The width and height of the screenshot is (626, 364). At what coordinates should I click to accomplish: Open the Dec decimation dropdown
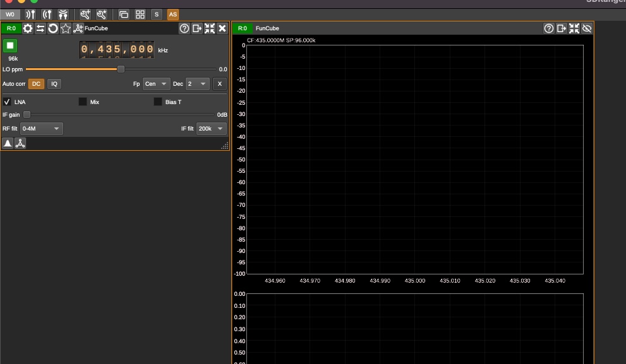pyautogui.click(x=197, y=84)
